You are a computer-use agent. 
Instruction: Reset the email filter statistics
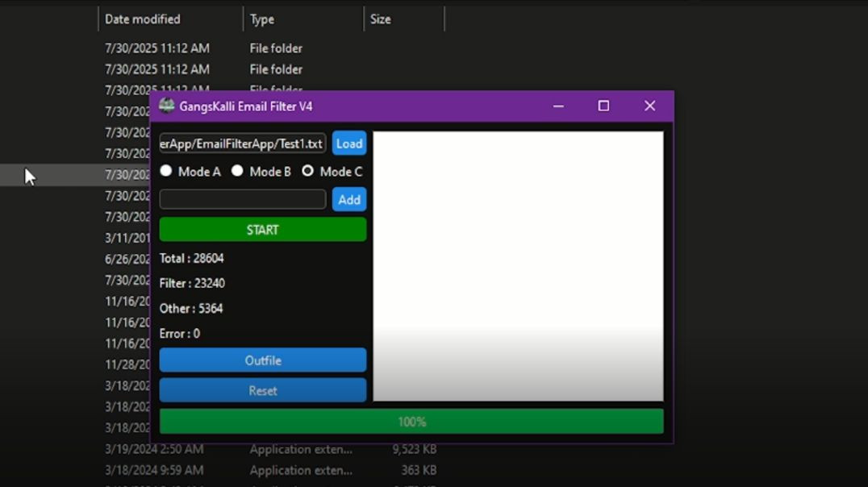[262, 390]
